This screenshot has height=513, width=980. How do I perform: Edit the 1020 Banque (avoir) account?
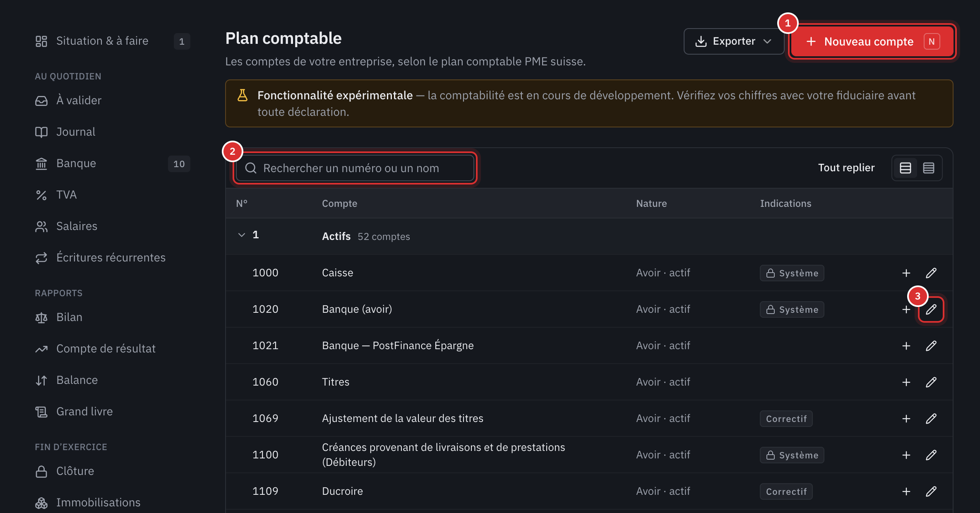click(x=931, y=309)
